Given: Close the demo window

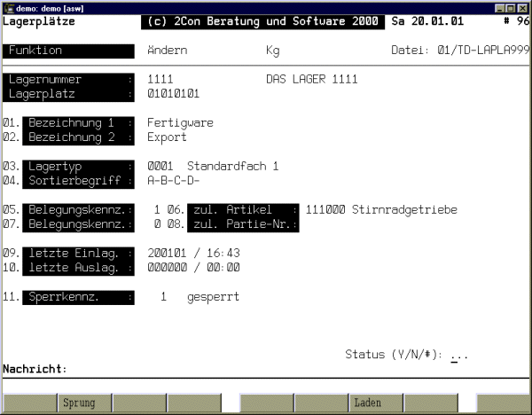Looking at the screenshot, I should [x=523, y=6].
